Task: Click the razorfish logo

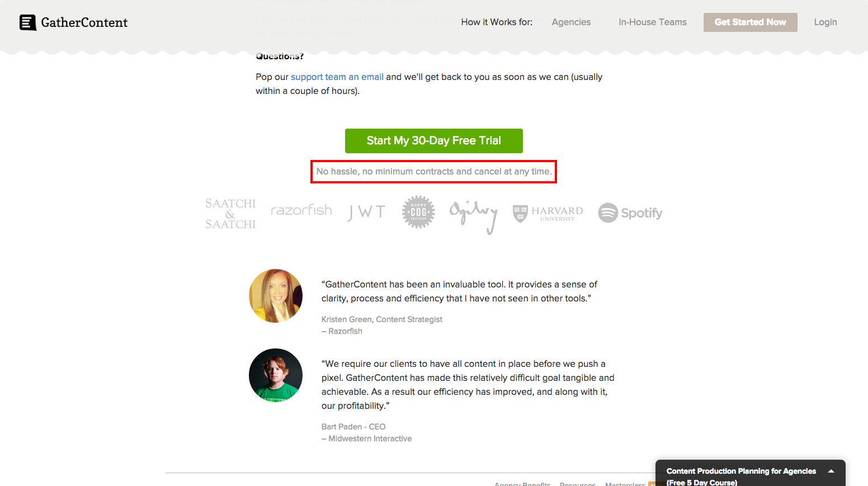Action: tap(301, 211)
